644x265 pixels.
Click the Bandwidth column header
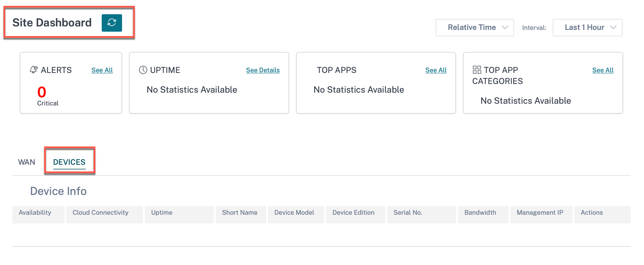pos(483,214)
